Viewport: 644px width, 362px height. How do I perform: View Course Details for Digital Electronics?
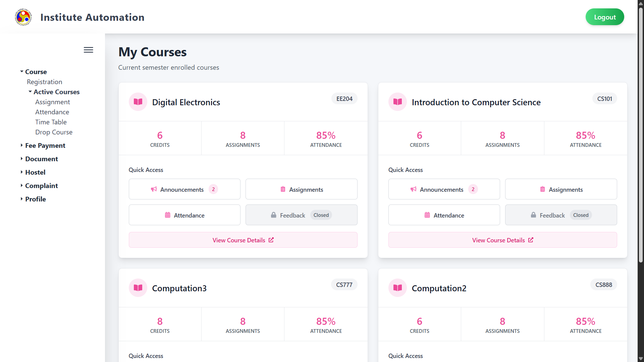tap(243, 240)
